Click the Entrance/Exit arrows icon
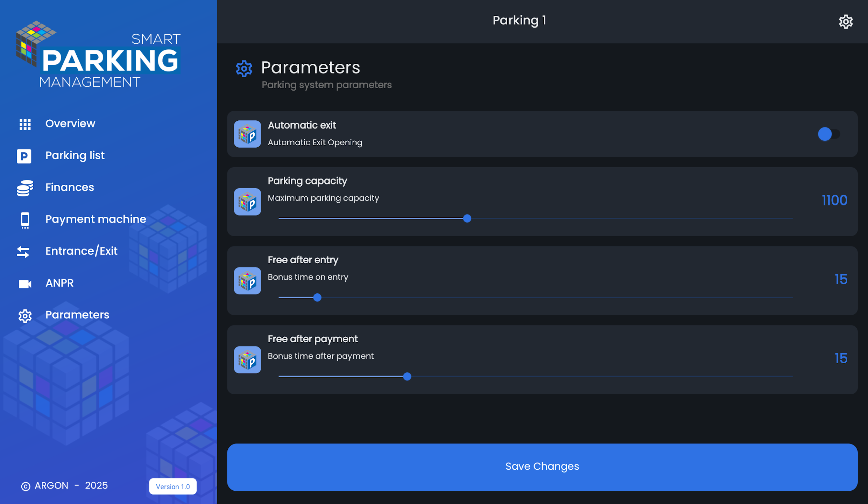 (23, 252)
